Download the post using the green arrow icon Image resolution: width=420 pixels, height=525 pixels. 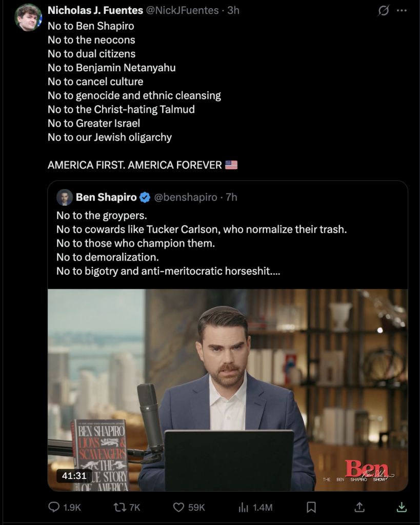(x=402, y=507)
